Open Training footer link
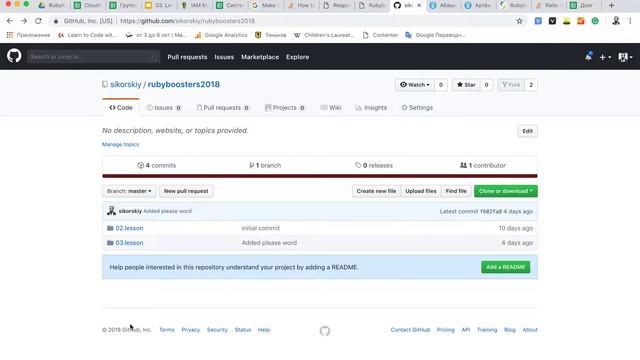The height and width of the screenshot is (360, 640). click(487, 330)
